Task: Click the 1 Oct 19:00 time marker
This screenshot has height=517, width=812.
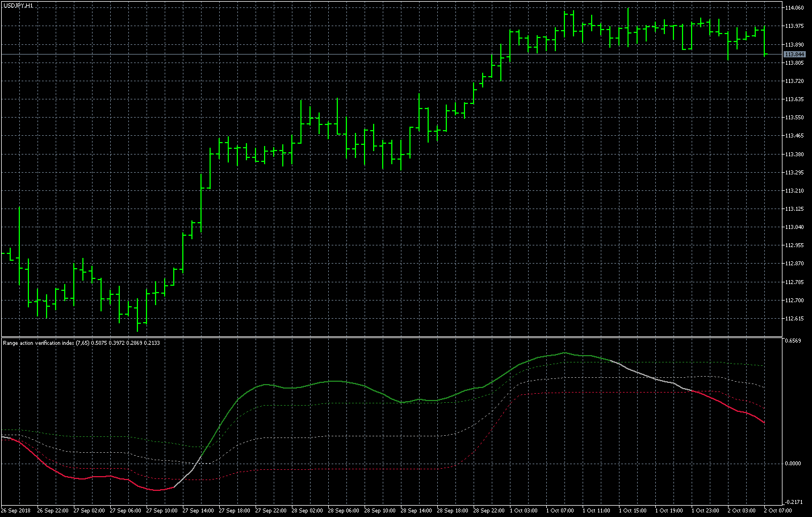Action: click(x=669, y=511)
